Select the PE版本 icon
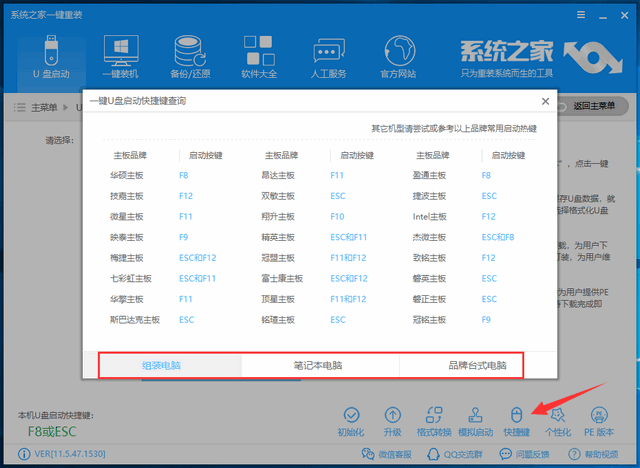 tap(599, 421)
